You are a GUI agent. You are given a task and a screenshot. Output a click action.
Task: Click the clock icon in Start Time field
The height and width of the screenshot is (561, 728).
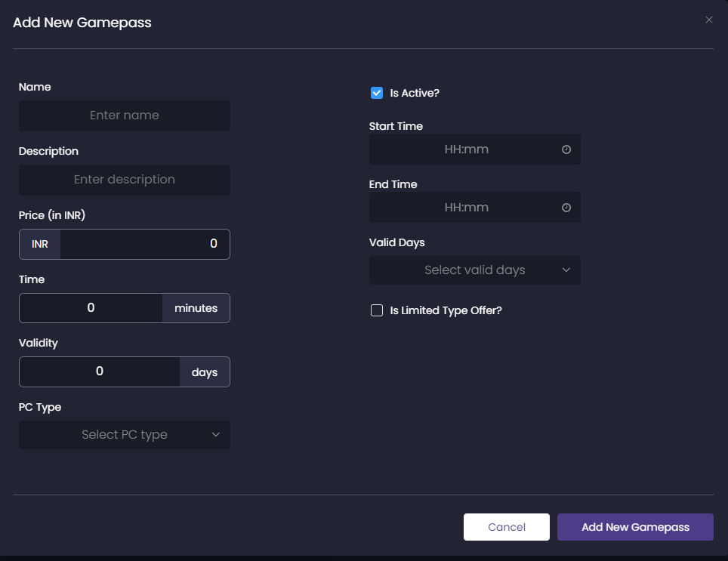[566, 149]
